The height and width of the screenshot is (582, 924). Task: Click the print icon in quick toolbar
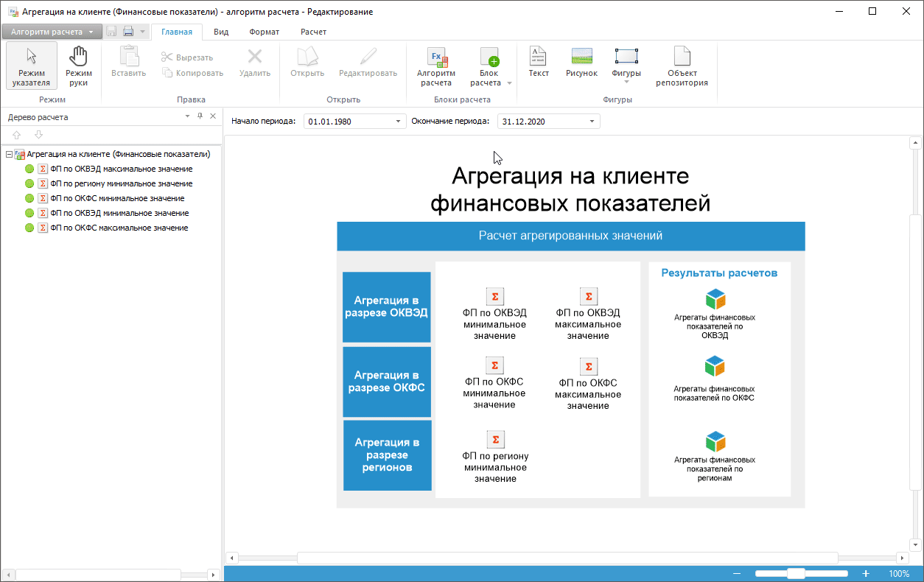(128, 32)
